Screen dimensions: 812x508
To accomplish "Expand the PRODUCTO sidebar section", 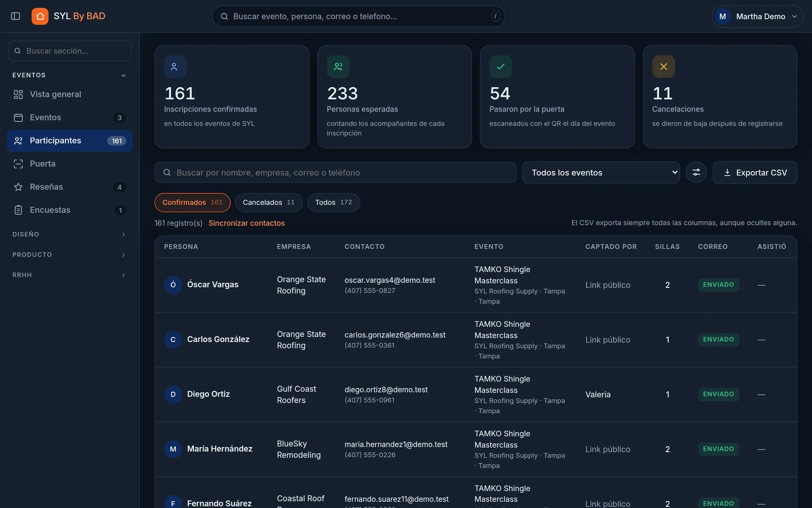I will coord(69,255).
